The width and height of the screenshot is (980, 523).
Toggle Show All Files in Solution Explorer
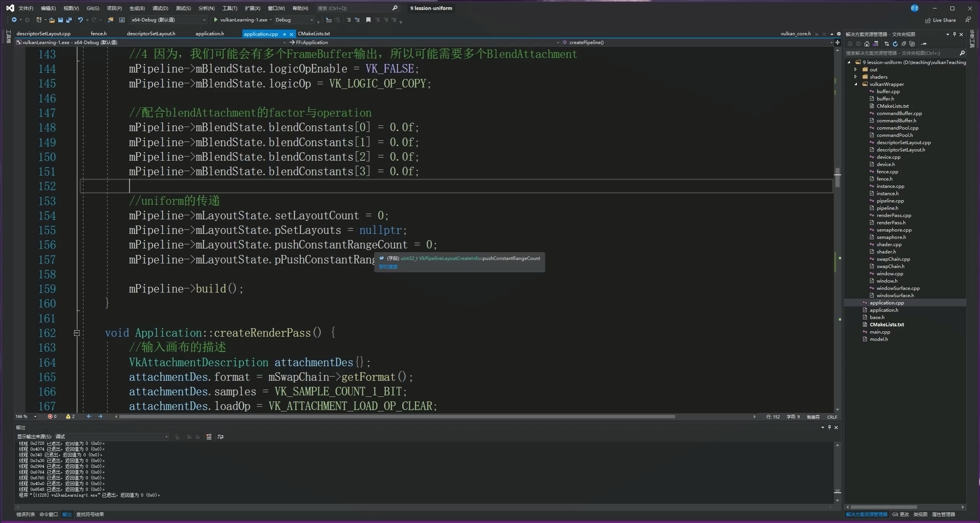click(912, 44)
